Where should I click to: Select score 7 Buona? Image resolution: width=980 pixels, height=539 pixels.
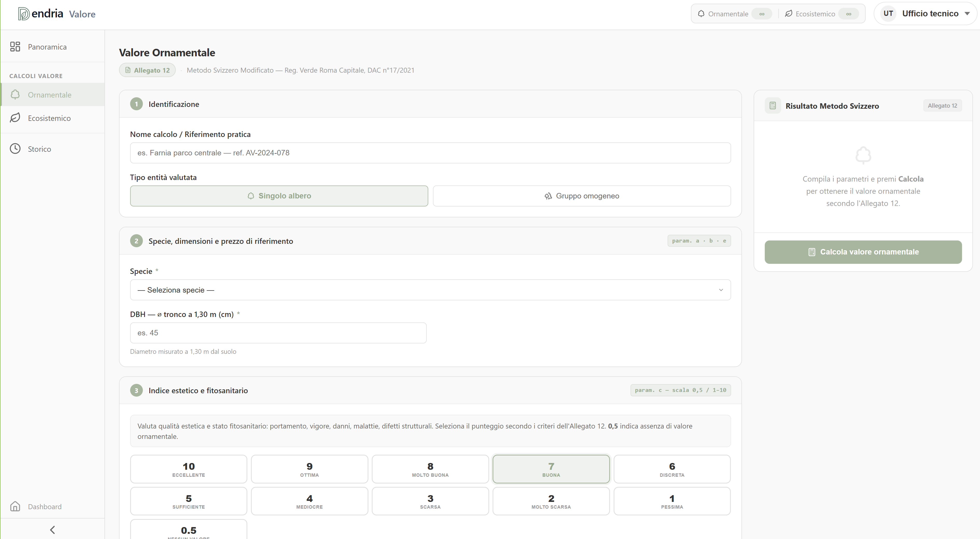click(550, 469)
